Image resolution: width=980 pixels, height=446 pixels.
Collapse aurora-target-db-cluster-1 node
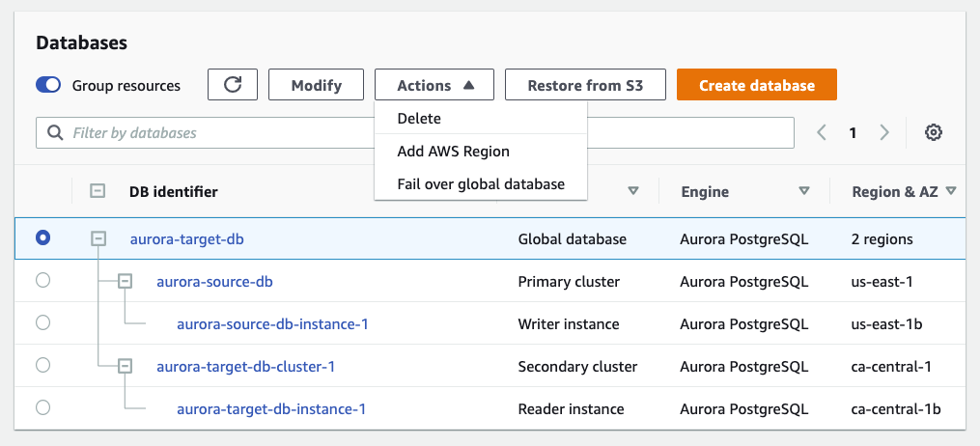tap(125, 366)
